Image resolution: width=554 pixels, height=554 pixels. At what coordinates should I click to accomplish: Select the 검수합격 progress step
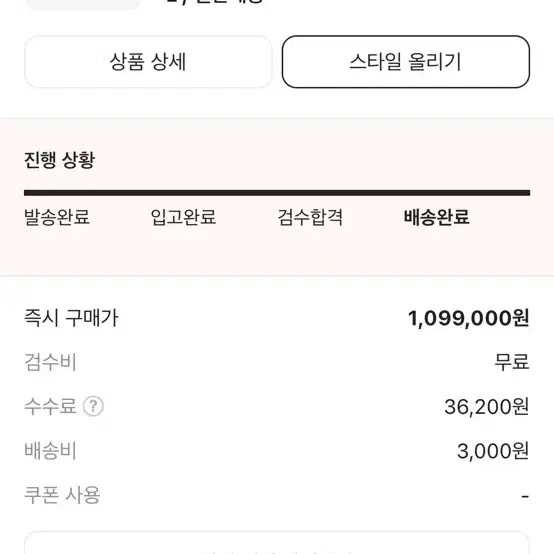(310, 217)
